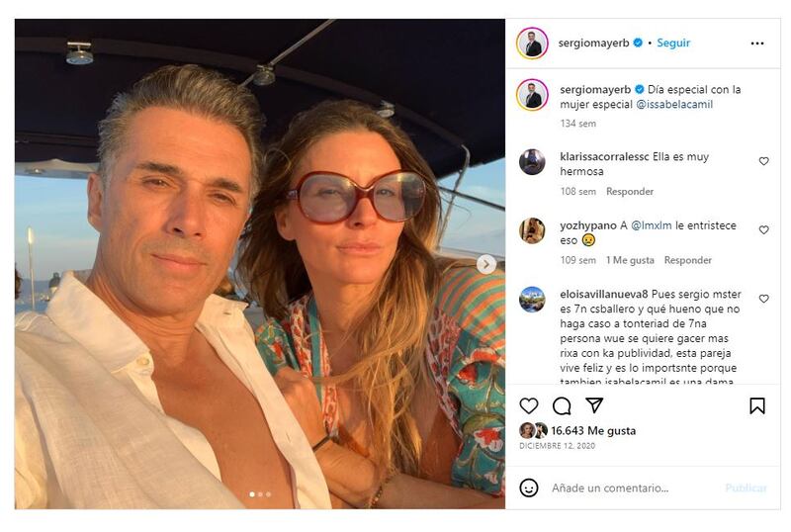Open klarissacorralessc's avatar
The height and width of the screenshot is (532, 791).
click(x=532, y=162)
